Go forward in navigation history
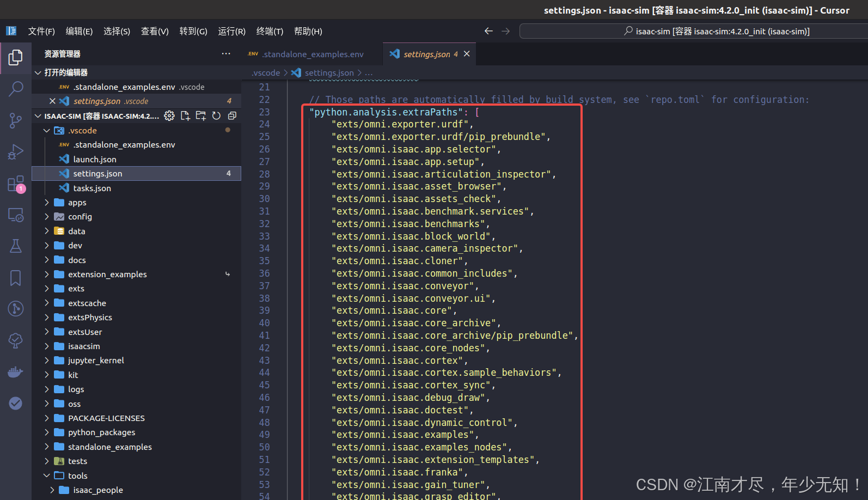The image size is (868, 500). 506,31
